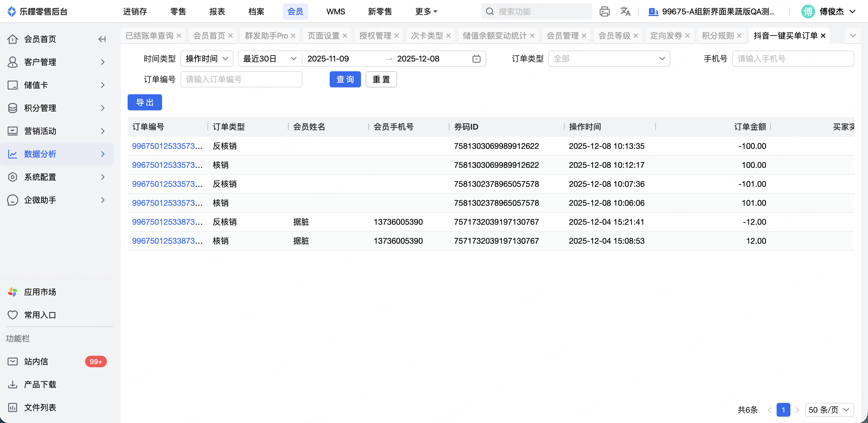Open the calendar date picker icon

pyautogui.click(x=476, y=59)
